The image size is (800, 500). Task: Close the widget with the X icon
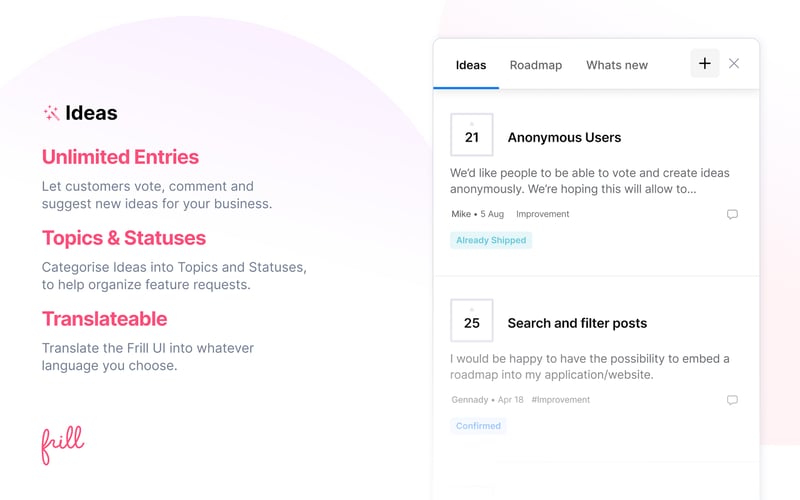click(x=734, y=63)
